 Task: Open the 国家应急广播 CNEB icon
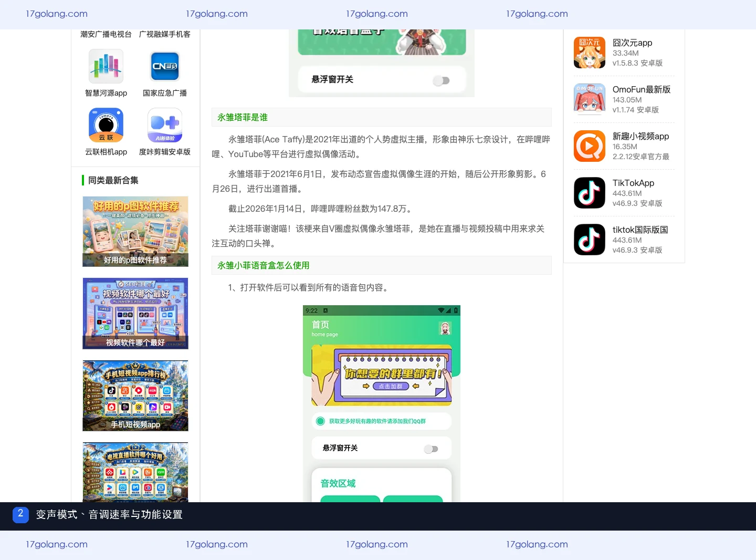(x=165, y=66)
